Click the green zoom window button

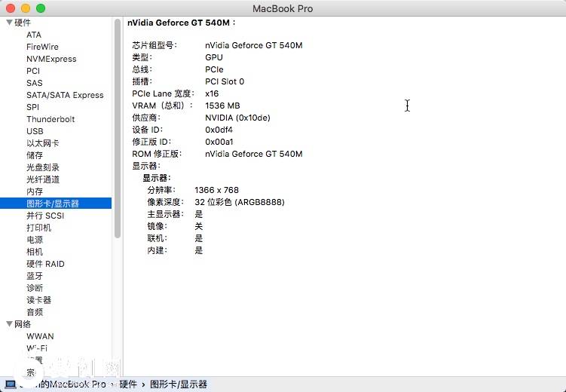tap(41, 8)
